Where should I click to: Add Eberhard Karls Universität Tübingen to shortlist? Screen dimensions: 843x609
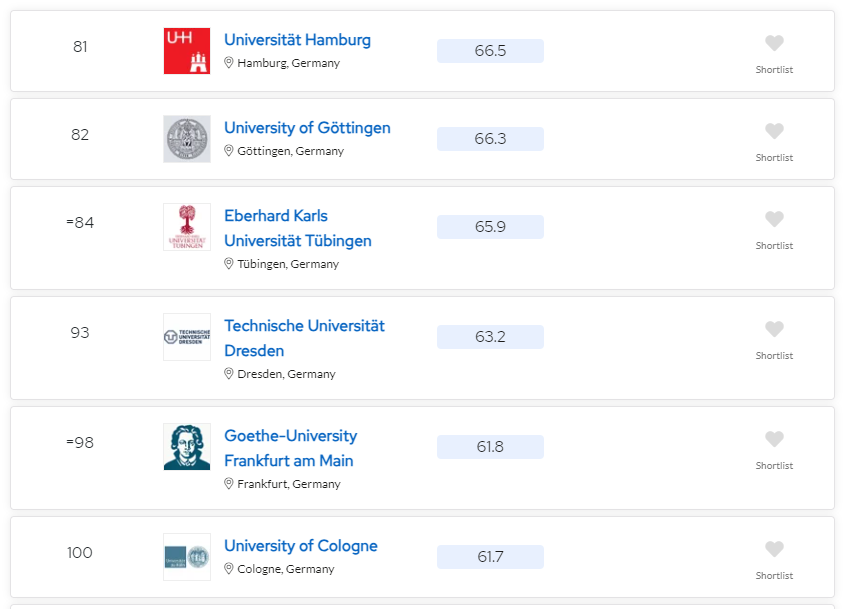pos(774,219)
